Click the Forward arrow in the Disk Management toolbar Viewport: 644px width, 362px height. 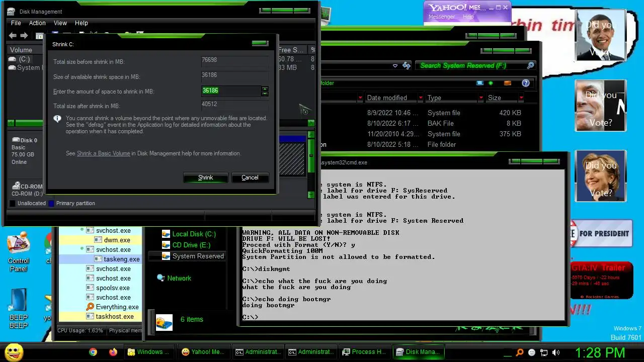(24, 35)
